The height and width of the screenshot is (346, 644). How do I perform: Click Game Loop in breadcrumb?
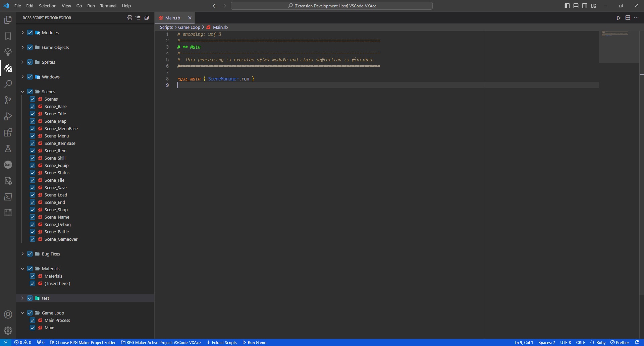(x=189, y=27)
